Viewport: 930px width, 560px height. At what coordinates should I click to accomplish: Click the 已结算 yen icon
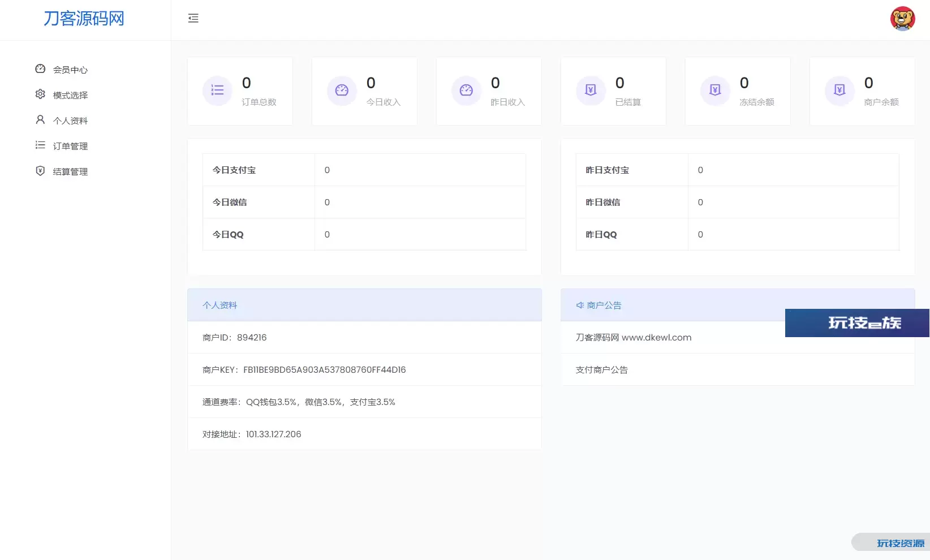click(591, 91)
